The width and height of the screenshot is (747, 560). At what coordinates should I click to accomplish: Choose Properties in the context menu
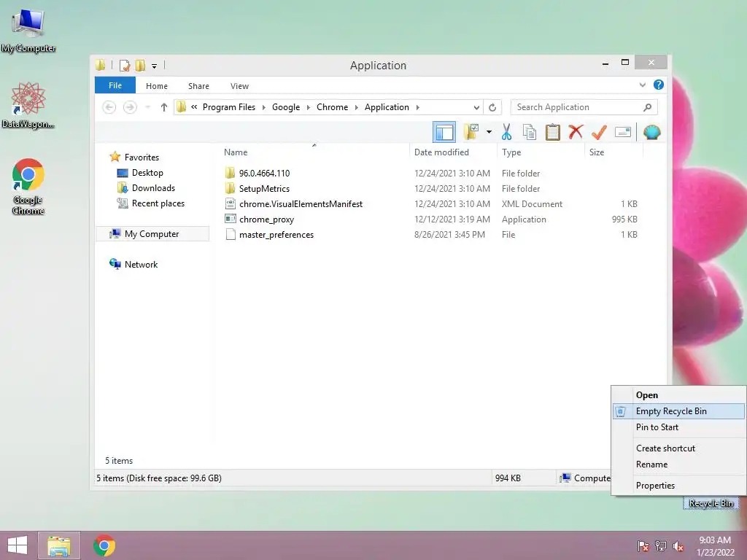point(679,485)
